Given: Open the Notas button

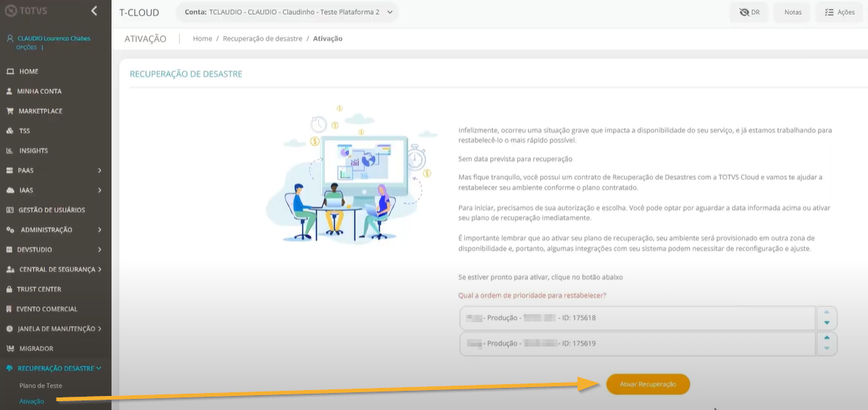Looking at the screenshot, I should pyautogui.click(x=793, y=13).
